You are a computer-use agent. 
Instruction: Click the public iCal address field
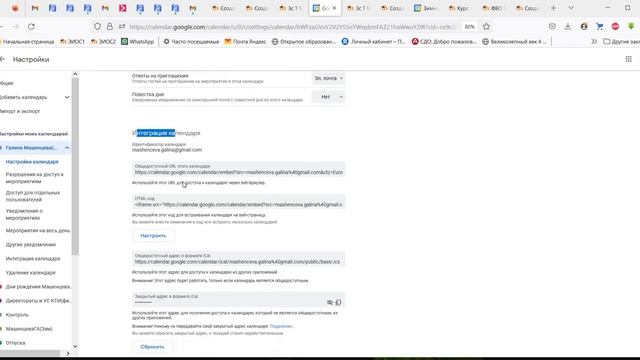[x=238, y=259]
